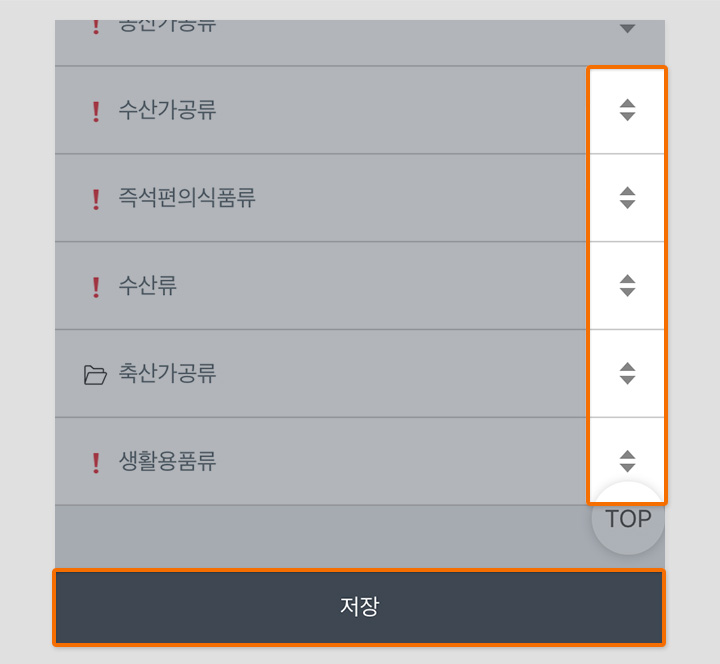Click red exclamation icon beside 수산류
720x664 pixels.
pyautogui.click(x=96, y=287)
